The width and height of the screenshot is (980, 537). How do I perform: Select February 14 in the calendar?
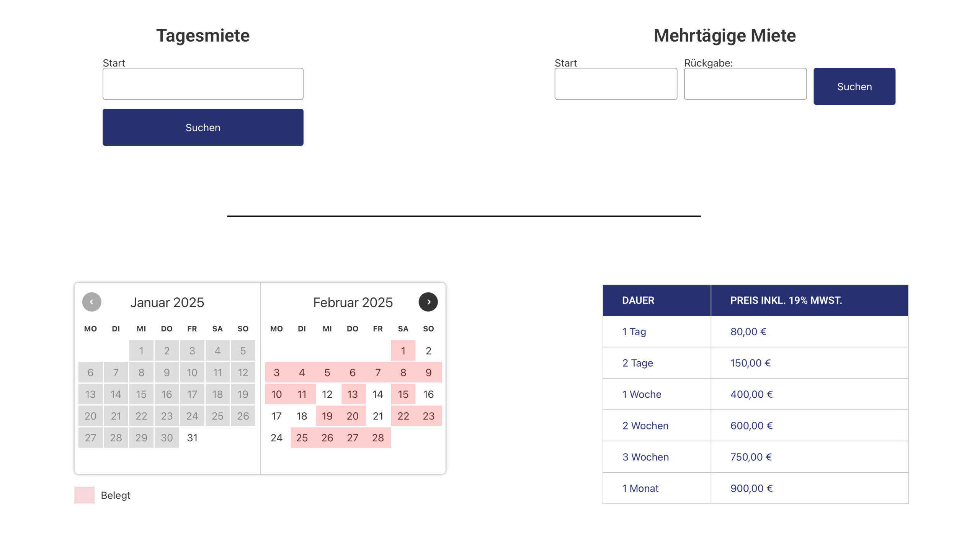(x=378, y=394)
